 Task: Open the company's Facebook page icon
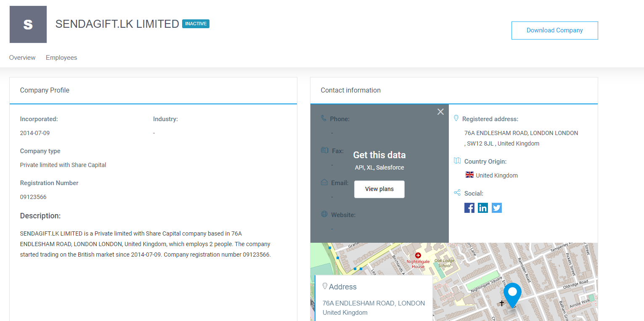tap(469, 208)
